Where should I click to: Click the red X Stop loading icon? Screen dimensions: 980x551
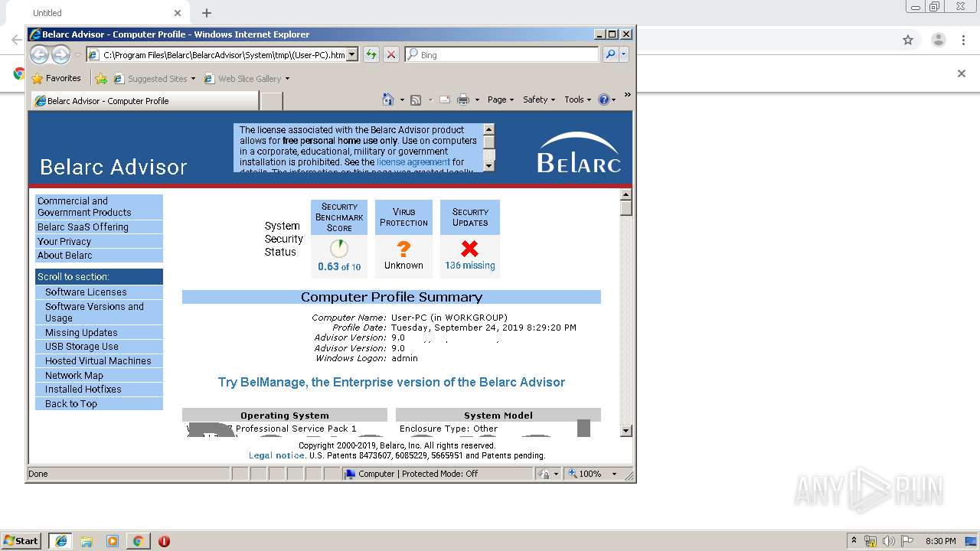point(391,54)
